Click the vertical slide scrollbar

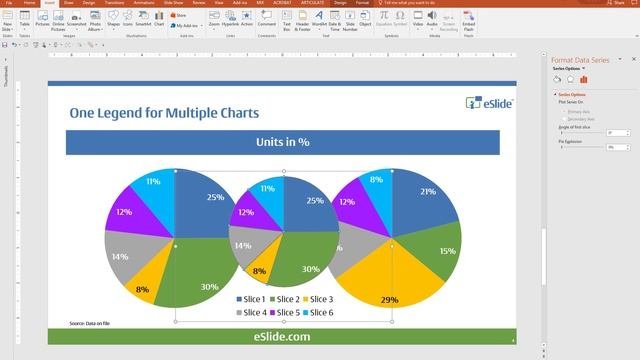point(544,257)
